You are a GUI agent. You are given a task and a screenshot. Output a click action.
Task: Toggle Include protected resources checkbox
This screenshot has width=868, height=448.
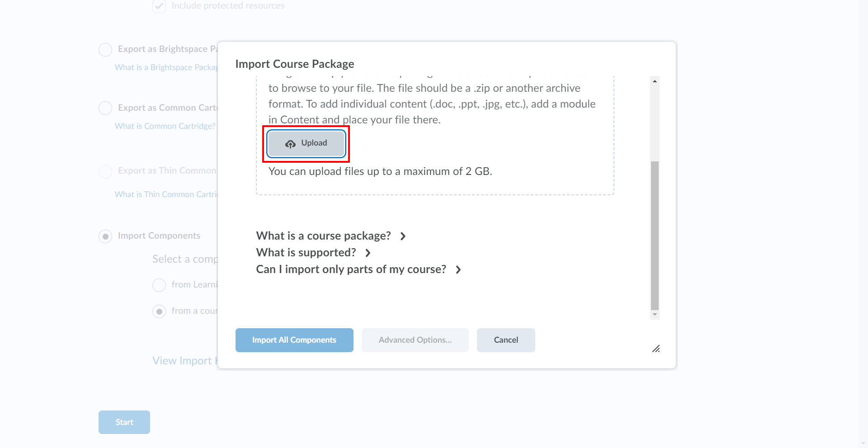159,6
